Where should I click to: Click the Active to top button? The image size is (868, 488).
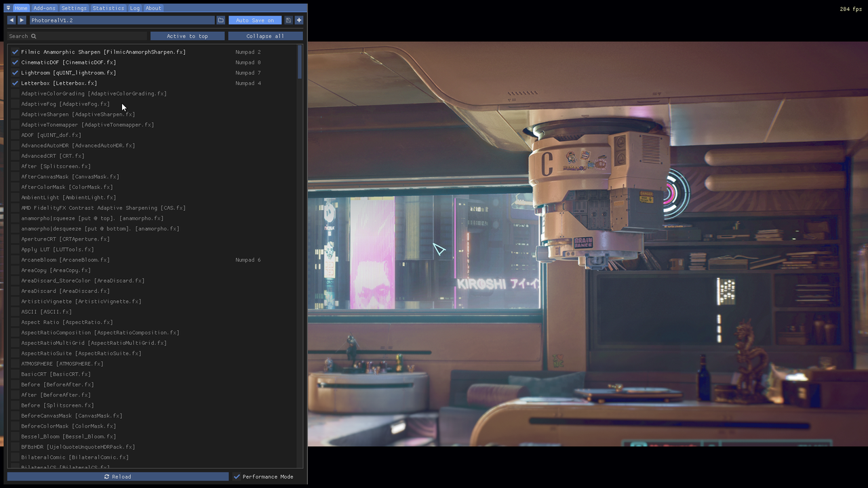tap(187, 36)
